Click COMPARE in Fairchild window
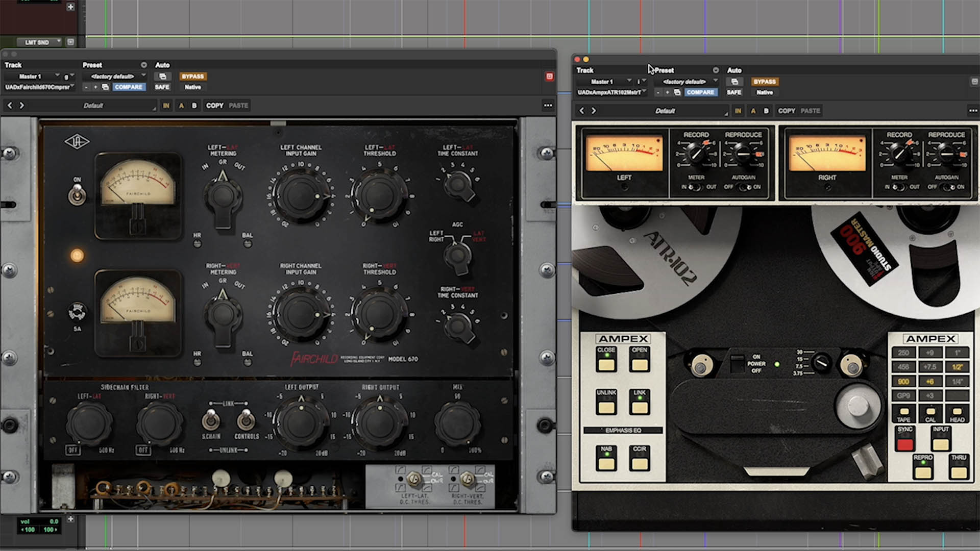The width and height of the screenshot is (980, 551). 129,87
